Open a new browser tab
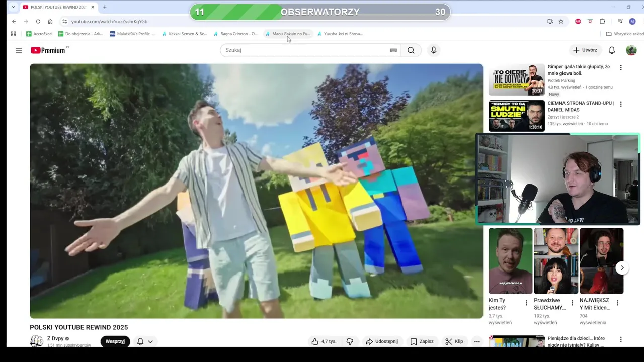The height and width of the screenshot is (362, 644). click(x=105, y=7)
